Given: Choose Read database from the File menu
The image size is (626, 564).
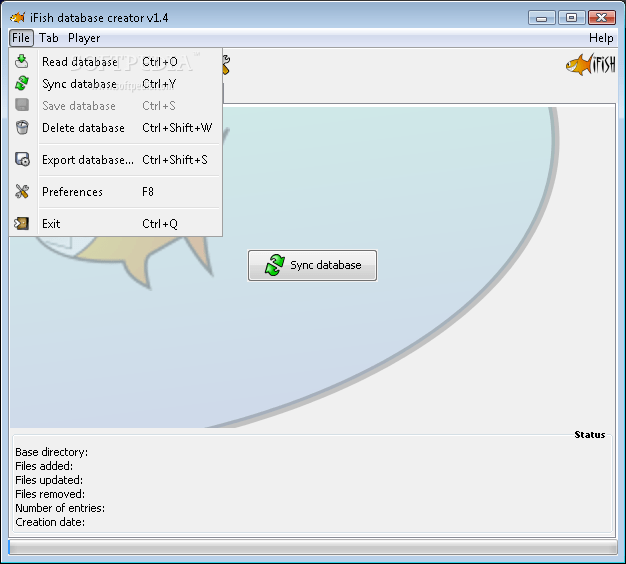Looking at the screenshot, I should 115,62.
